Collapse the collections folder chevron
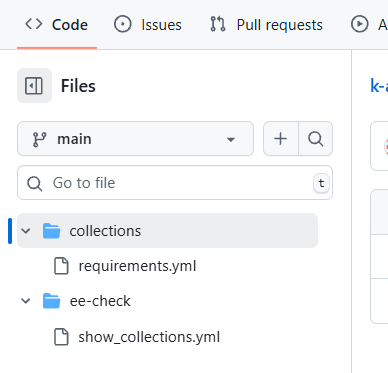This screenshot has height=373, width=388. (26, 231)
